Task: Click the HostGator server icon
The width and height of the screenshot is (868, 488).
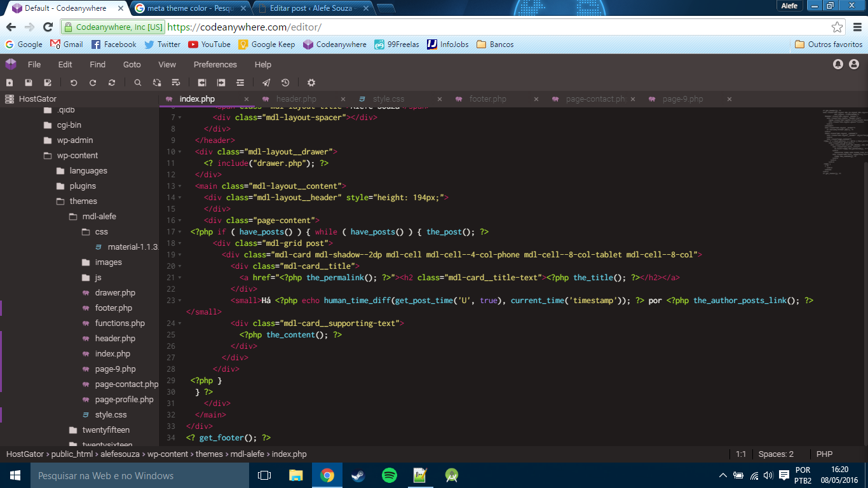Action: click(10, 99)
